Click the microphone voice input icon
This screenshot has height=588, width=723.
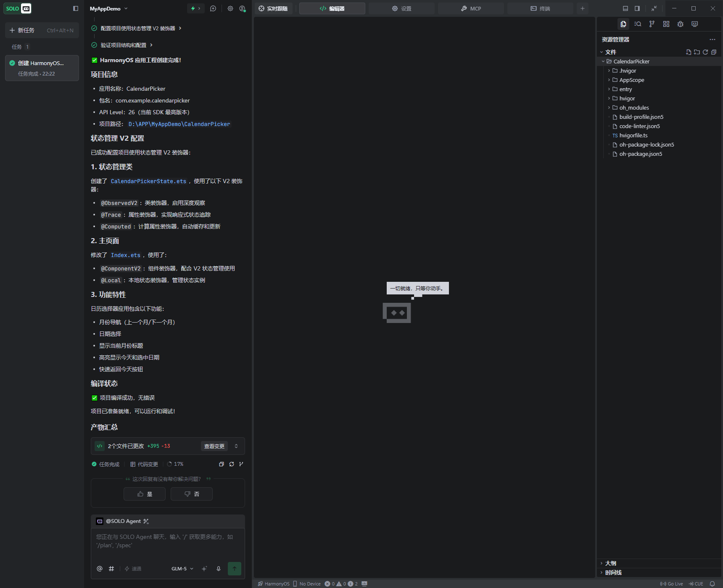coord(219,569)
